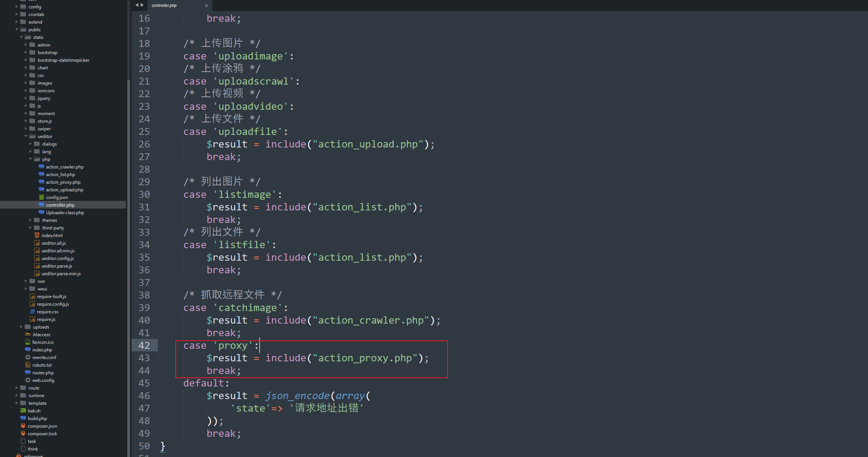
Task: Expand the dialogs folder
Action: 30,144
